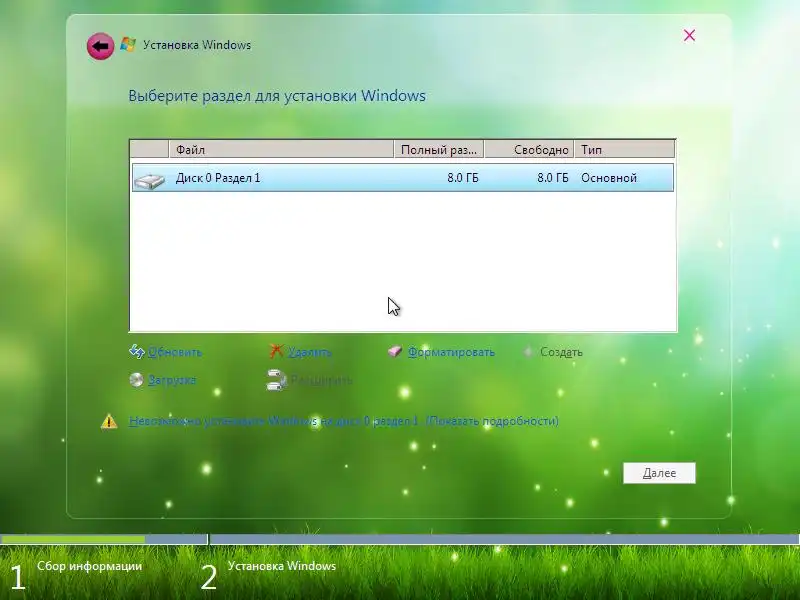The height and width of the screenshot is (600, 800).
Task: Click the Сбор информации step label
Action: pyautogui.click(x=89, y=566)
